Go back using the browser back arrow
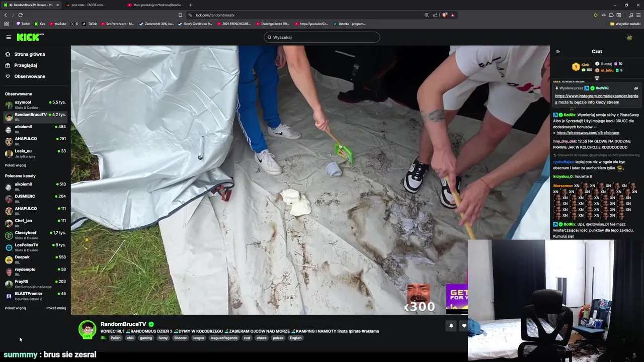Image resolution: width=644 pixels, height=362 pixels. tap(6, 15)
